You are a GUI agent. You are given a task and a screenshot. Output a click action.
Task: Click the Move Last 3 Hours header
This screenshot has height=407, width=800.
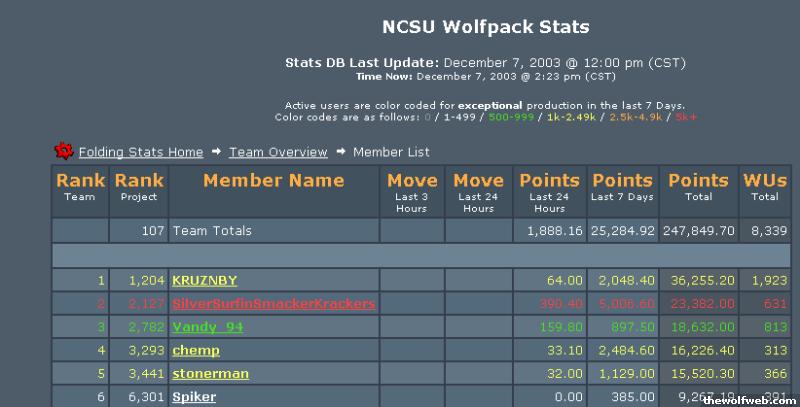tap(412, 189)
